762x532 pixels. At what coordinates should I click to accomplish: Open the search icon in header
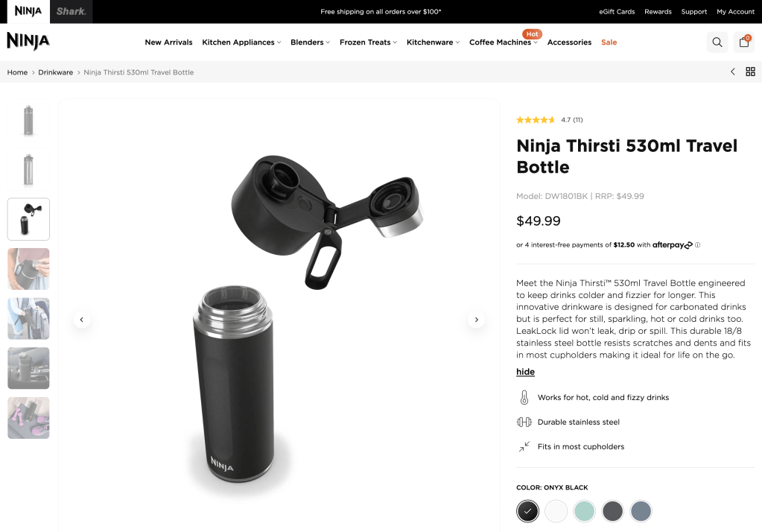[717, 42]
